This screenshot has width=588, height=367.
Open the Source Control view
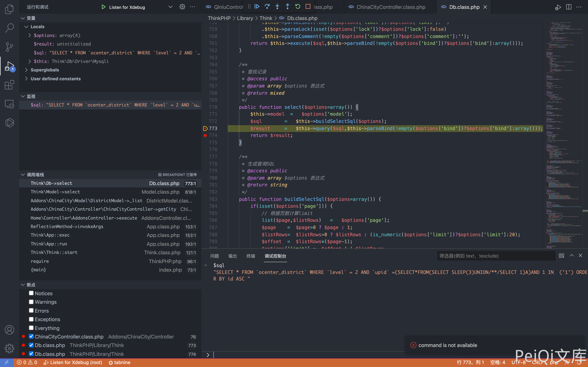click(9, 47)
